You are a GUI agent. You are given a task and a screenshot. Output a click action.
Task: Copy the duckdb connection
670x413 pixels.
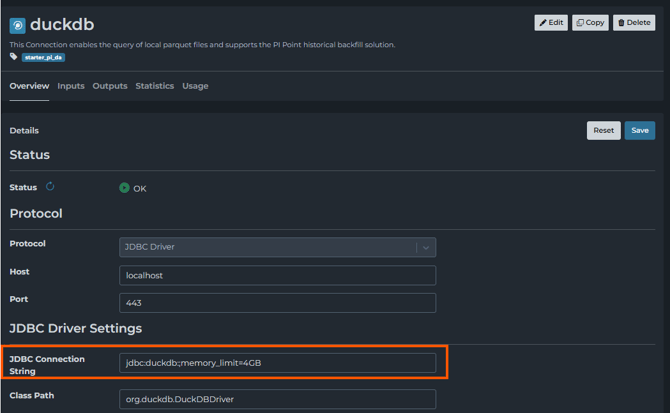point(590,23)
